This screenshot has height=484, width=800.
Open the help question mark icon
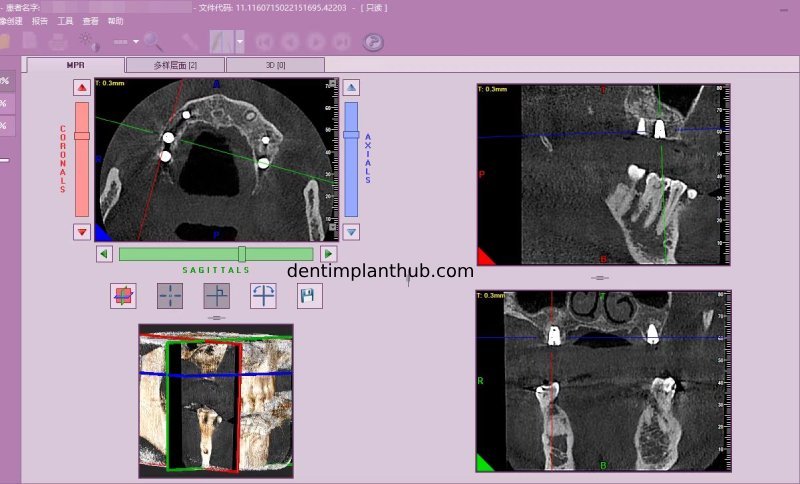(373, 42)
